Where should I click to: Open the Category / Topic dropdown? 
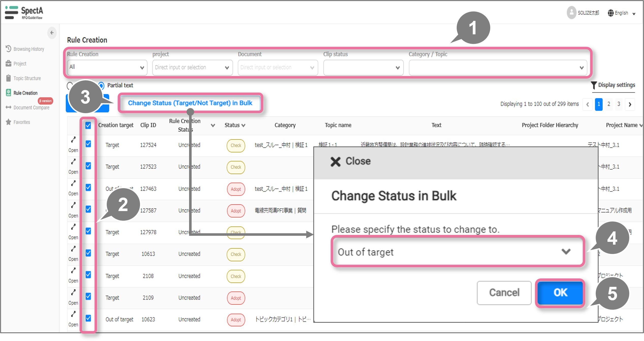click(498, 68)
